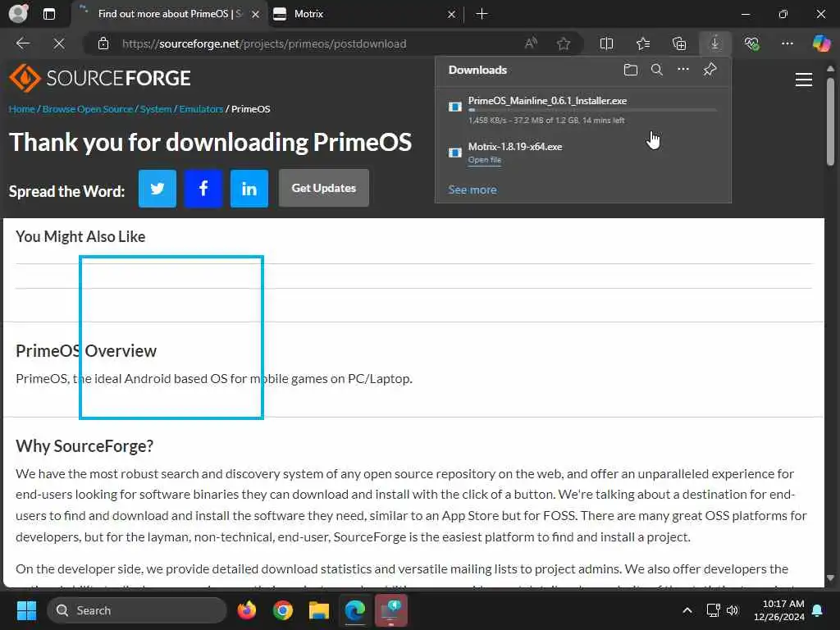Open Browser essentials heart icon

751,43
